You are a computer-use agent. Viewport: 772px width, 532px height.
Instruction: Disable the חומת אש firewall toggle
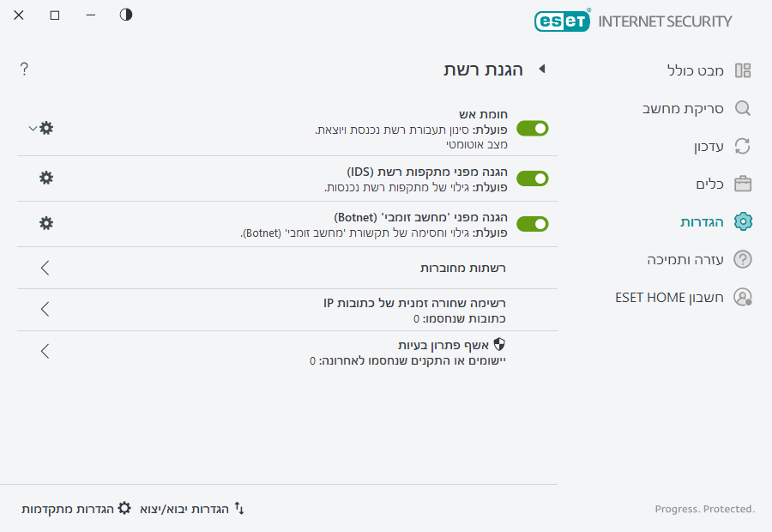coord(532,127)
